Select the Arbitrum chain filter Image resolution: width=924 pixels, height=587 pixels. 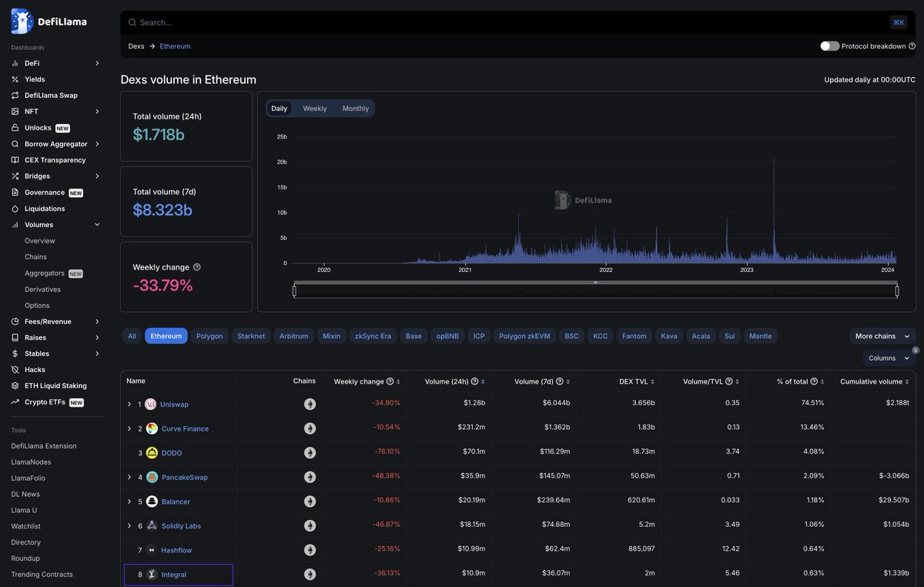(x=293, y=336)
